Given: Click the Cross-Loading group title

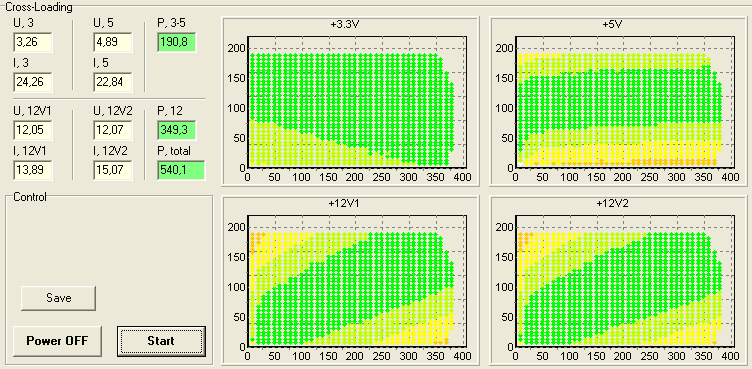Looking at the screenshot, I should (39, 7).
